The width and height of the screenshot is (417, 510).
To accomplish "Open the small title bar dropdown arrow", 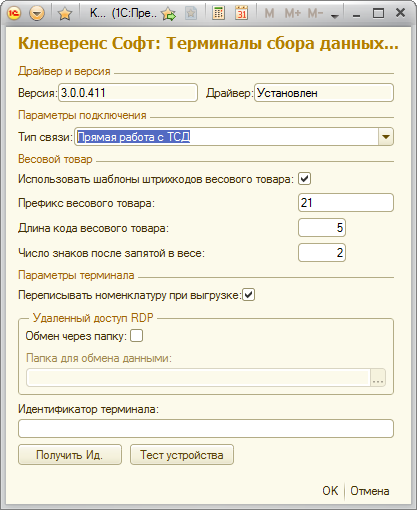I will tap(334, 15).
